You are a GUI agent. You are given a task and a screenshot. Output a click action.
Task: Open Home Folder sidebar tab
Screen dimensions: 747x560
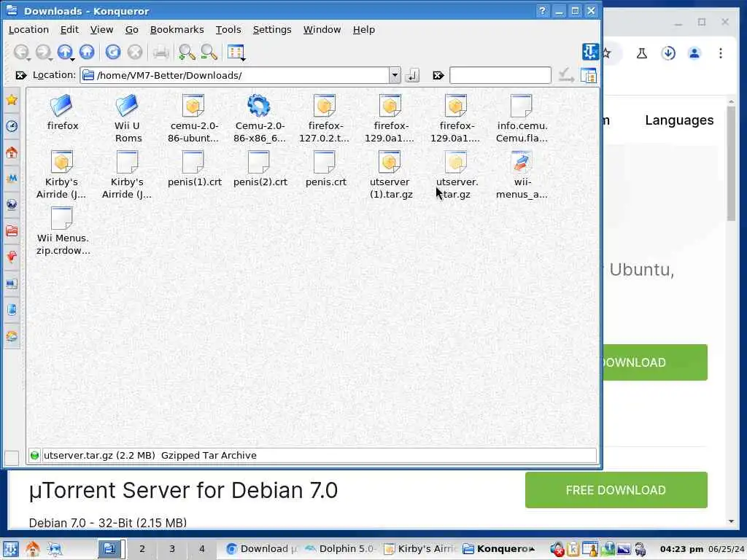12,152
